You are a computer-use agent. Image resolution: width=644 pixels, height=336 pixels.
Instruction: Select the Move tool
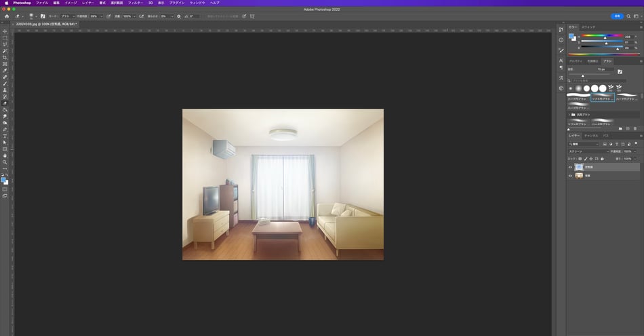click(5, 31)
